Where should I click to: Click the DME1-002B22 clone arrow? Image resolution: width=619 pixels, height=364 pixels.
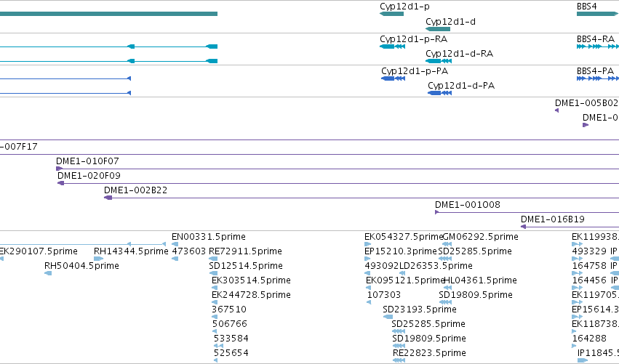[x=108, y=198]
